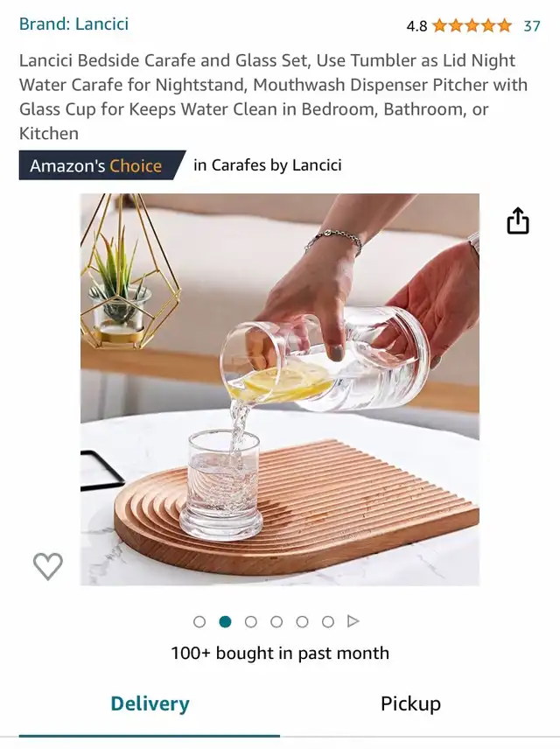This screenshot has width=560, height=749.
Task: Click the 4.8 rating number
Action: pyautogui.click(x=416, y=25)
